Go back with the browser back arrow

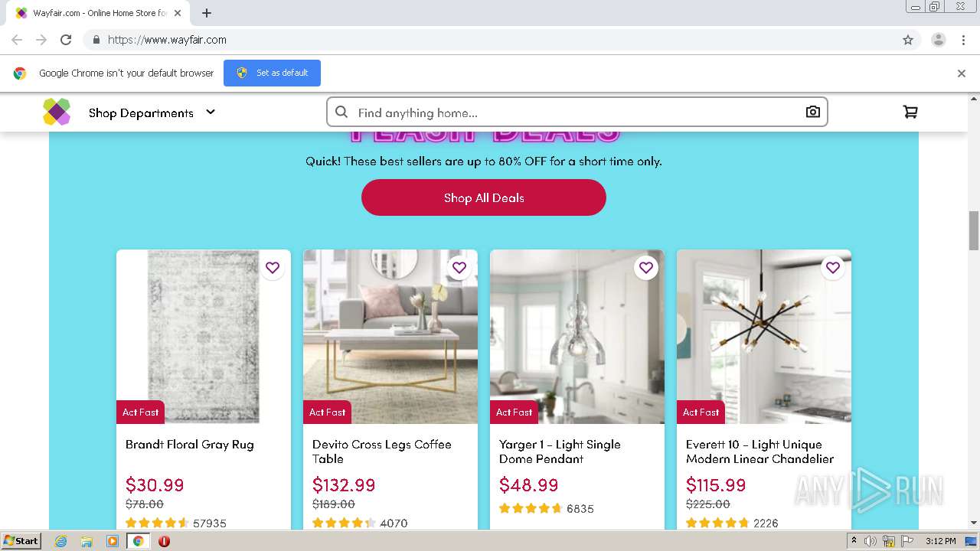(x=17, y=40)
